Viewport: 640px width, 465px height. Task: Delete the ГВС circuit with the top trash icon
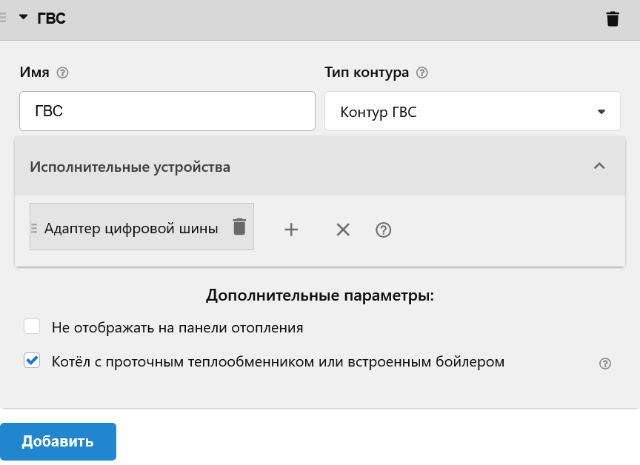click(613, 19)
